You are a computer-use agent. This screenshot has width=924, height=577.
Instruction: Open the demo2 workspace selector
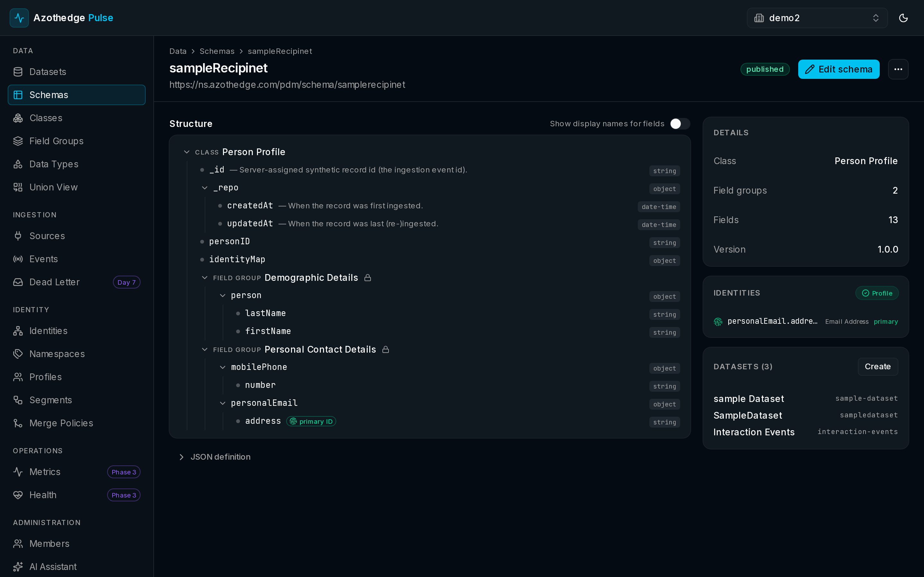(x=817, y=18)
